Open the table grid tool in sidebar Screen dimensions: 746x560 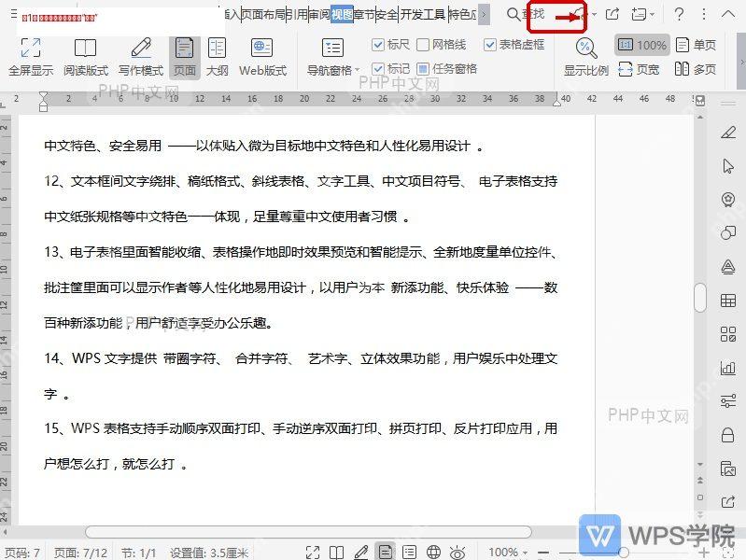tap(728, 301)
